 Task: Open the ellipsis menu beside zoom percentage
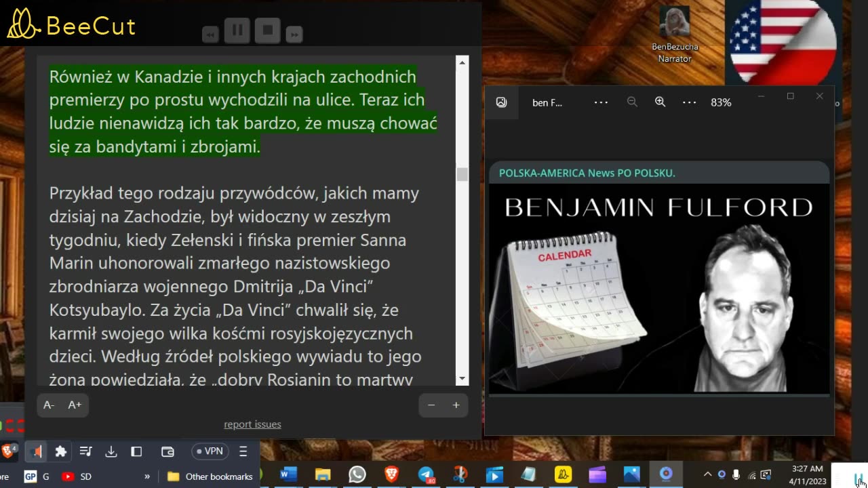[x=689, y=102]
